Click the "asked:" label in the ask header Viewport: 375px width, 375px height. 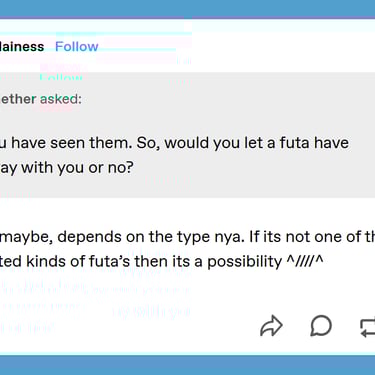(61, 99)
